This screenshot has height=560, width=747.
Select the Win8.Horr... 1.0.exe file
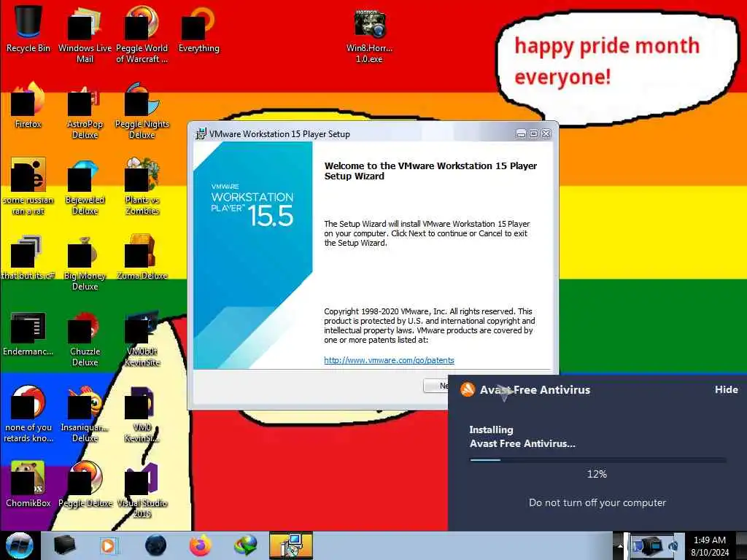click(x=370, y=36)
